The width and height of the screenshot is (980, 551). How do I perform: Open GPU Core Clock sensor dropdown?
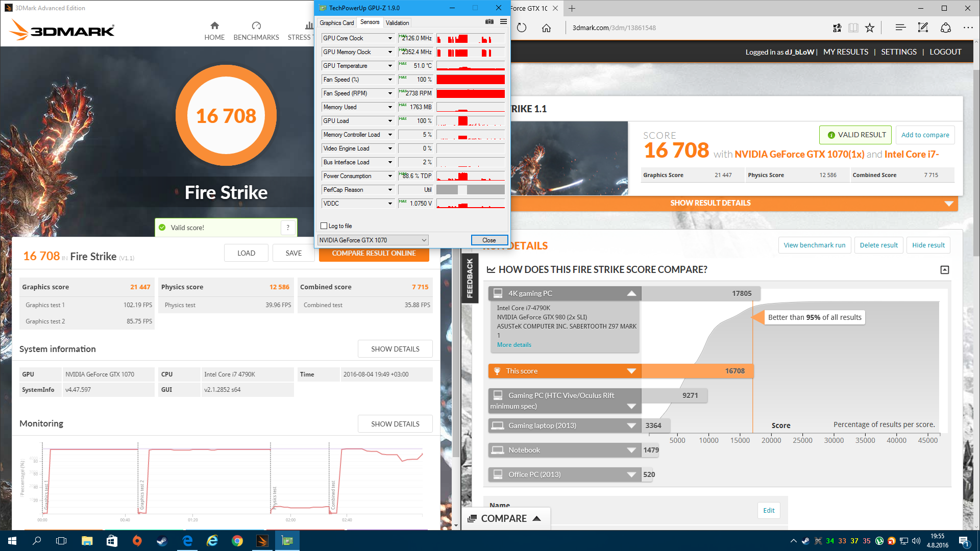(390, 38)
